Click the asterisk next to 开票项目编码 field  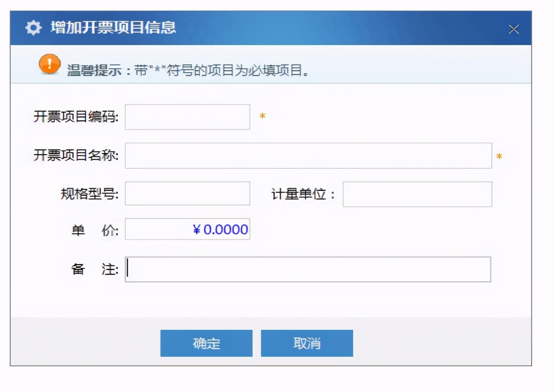click(x=262, y=116)
